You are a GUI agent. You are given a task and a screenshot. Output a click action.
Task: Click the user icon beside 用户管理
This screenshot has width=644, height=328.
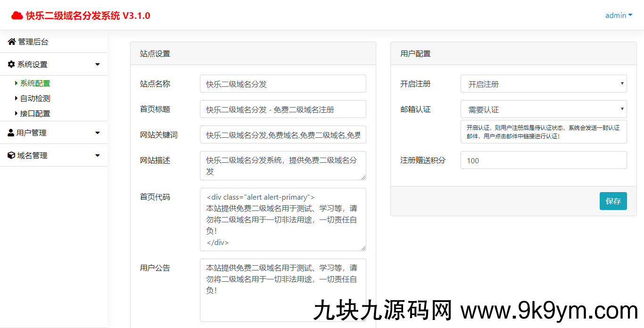(11, 133)
